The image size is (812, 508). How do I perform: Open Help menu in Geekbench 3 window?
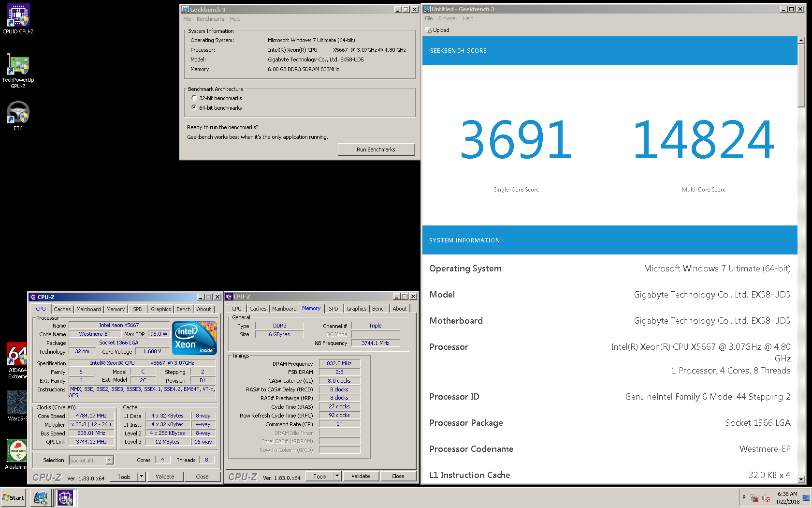[x=235, y=19]
